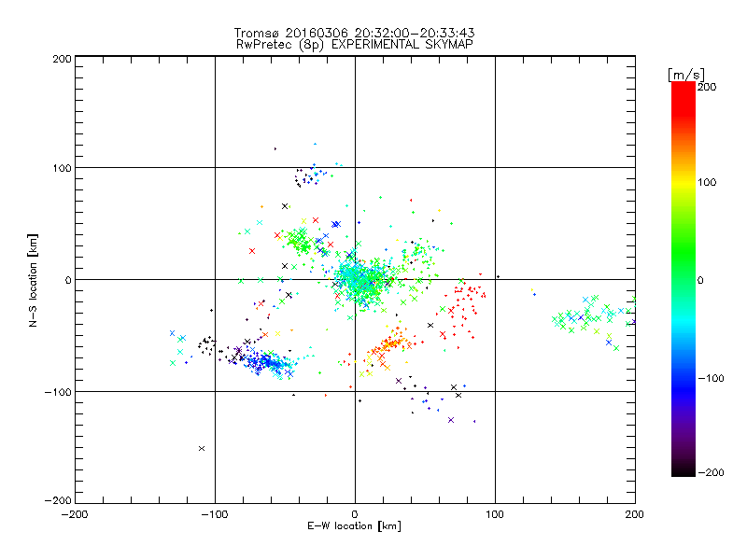Click the x-axis tick label '-200'
The height and width of the screenshot is (560, 747).
coord(75,515)
